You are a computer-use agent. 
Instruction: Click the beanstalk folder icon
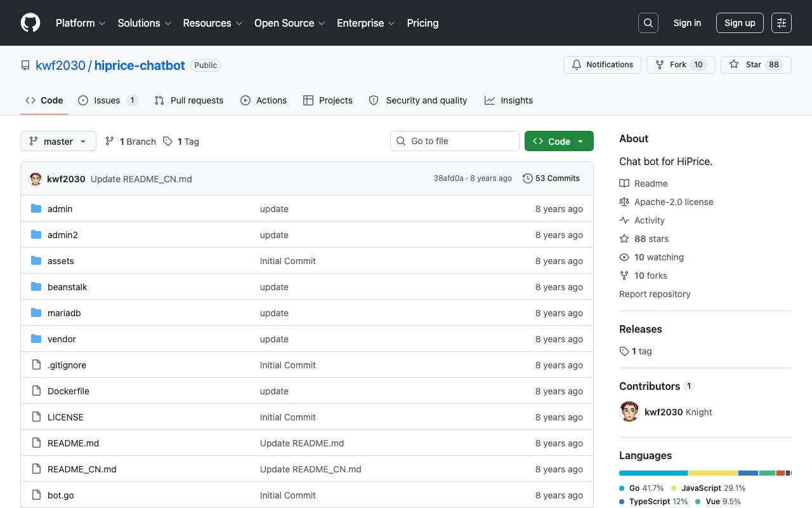(36, 287)
